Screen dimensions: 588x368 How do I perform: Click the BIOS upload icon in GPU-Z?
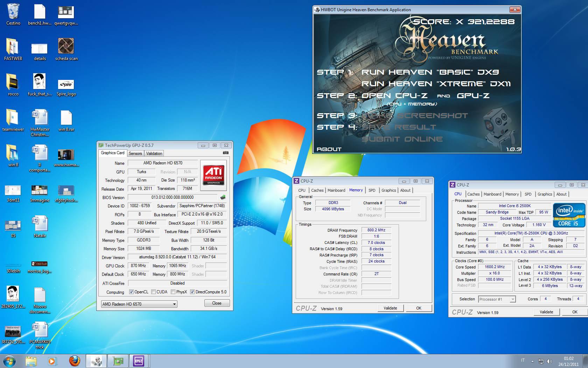coord(223,197)
